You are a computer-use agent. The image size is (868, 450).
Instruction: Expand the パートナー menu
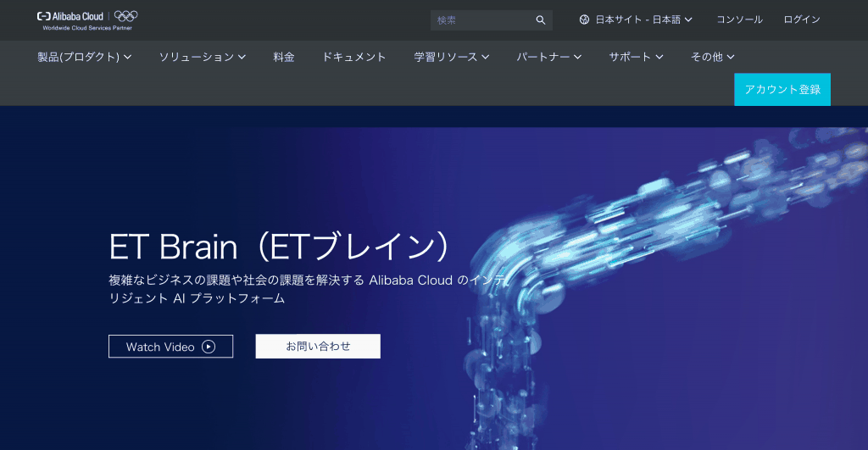click(x=548, y=57)
